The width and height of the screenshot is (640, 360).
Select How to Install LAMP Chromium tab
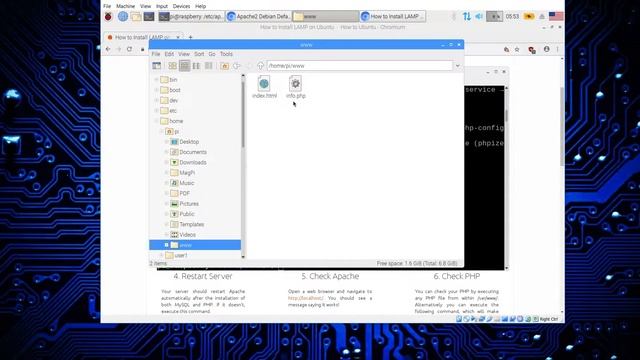pos(143,37)
